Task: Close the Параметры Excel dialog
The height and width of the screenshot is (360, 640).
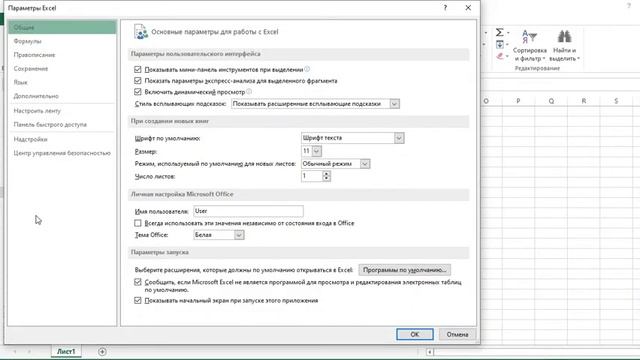Action: click(468, 8)
